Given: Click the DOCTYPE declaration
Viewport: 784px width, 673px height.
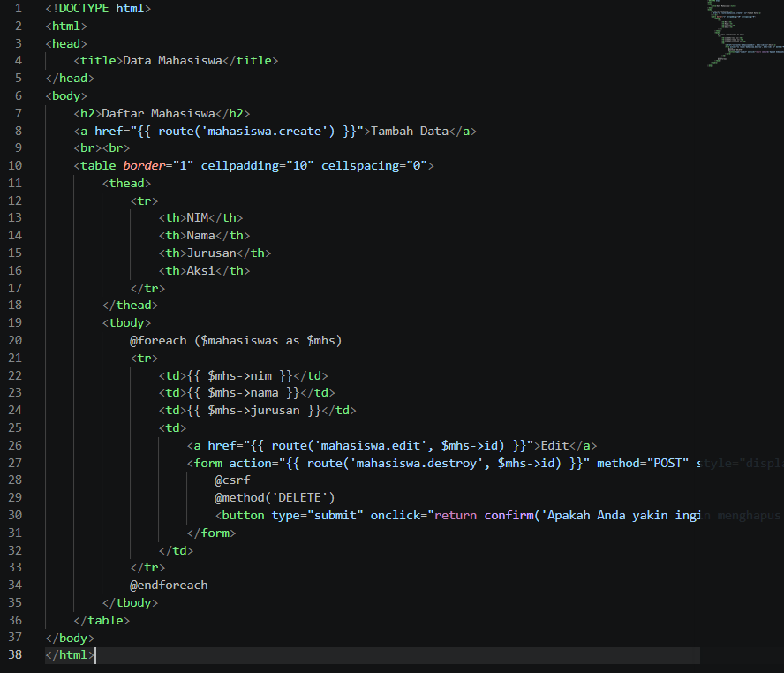Looking at the screenshot, I should click(x=98, y=9).
